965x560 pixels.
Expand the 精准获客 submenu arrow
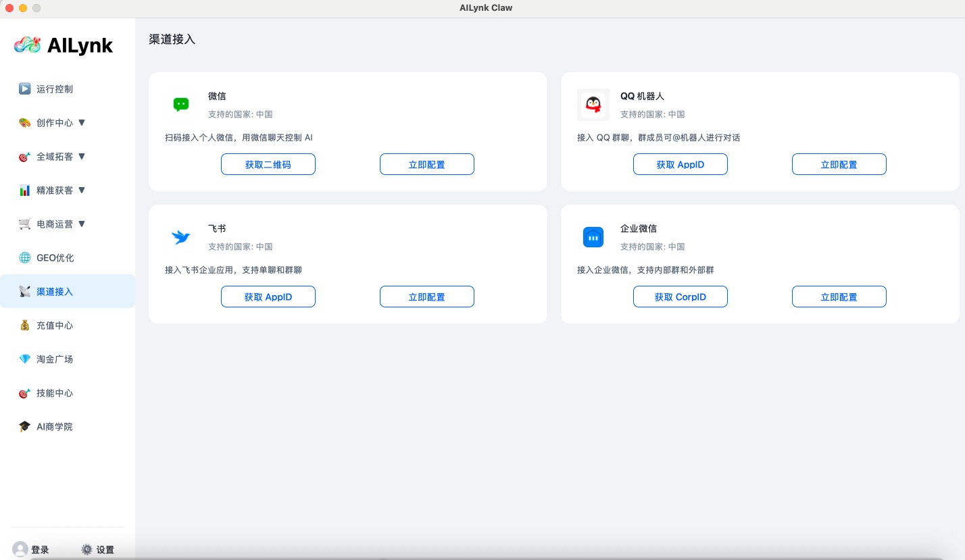click(82, 190)
